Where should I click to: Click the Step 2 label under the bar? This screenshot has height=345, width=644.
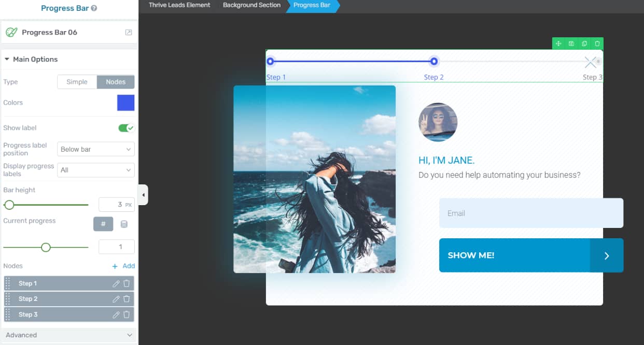(434, 77)
